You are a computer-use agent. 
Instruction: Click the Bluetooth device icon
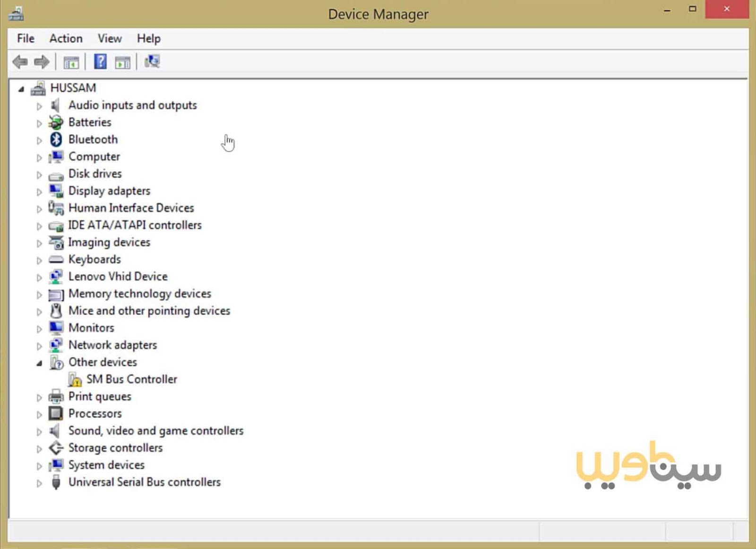(56, 139)
